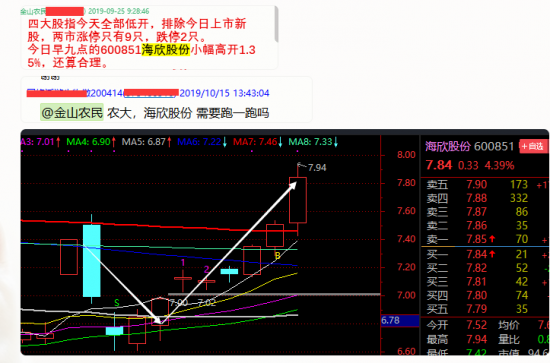
Task: Click the purple number 1 chart marker
Action: tap(183, 263)
